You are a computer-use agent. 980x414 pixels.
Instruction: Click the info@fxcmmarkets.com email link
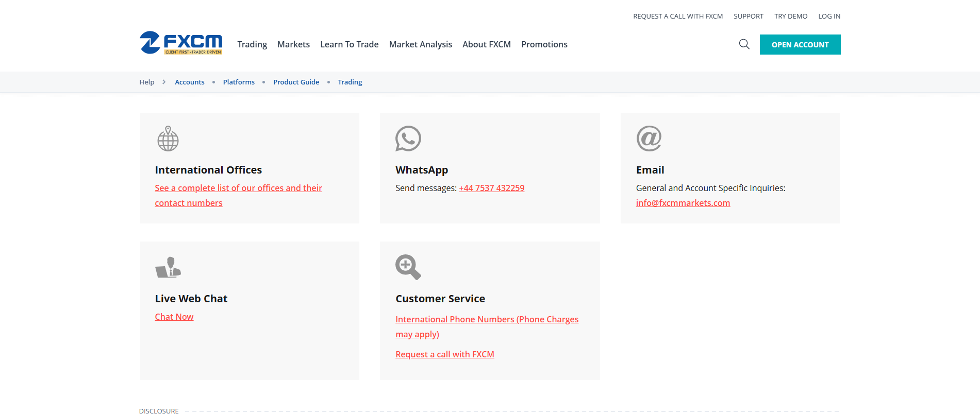pos(683,203)
